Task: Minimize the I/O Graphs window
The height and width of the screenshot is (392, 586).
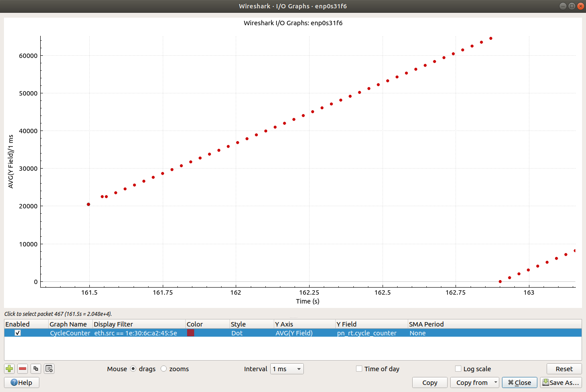Action: click(563, 6)
